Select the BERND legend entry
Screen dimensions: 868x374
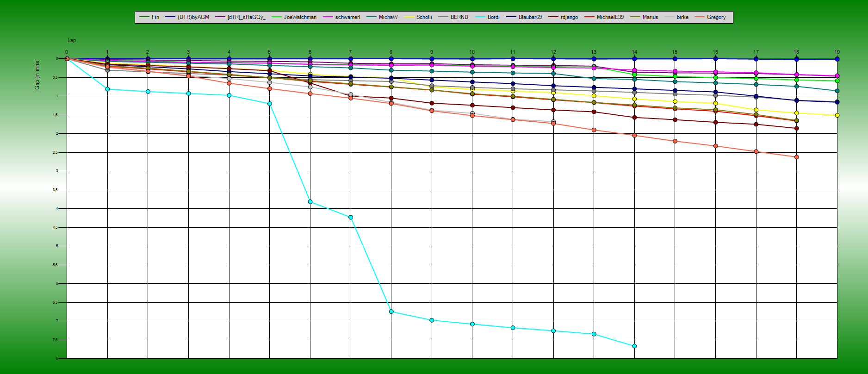[x=453, y=17]
